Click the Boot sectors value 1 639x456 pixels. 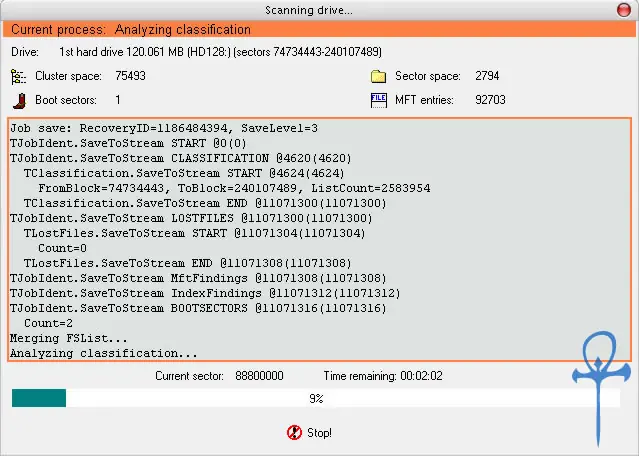point(118,100)
